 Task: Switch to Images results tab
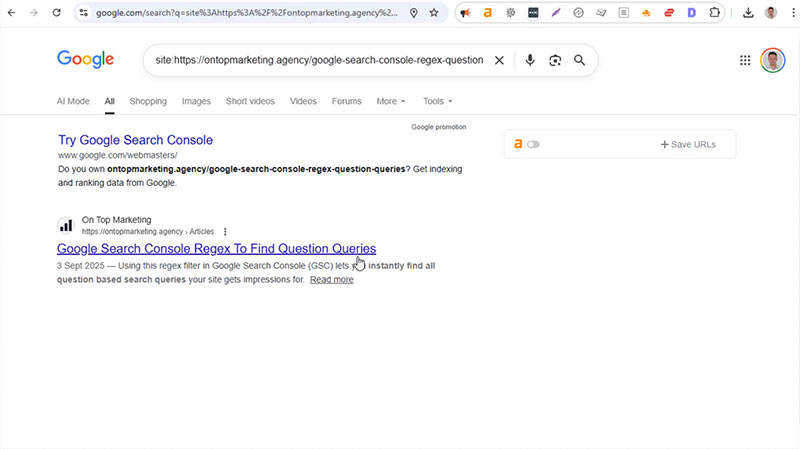click(x=196, y=101)
